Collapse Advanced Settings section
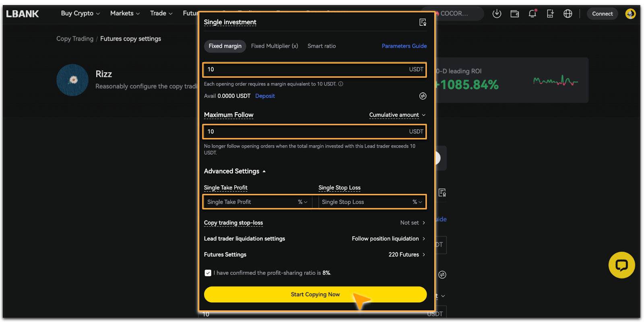The width and height of the screenshot is (644, 322). (x=235, y=171)
